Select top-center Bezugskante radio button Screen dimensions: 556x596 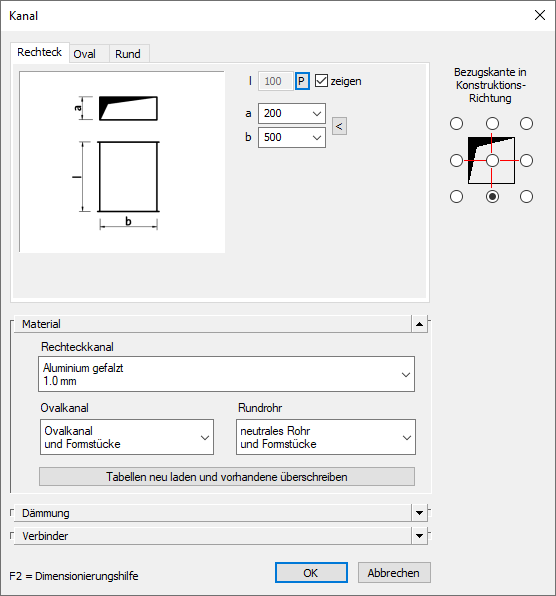(492, 124)
